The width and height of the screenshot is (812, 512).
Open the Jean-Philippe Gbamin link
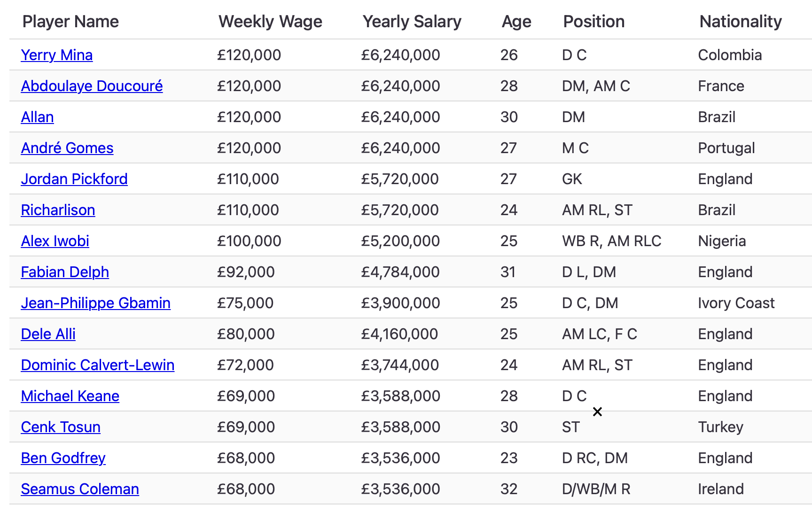tap(96, 303)
